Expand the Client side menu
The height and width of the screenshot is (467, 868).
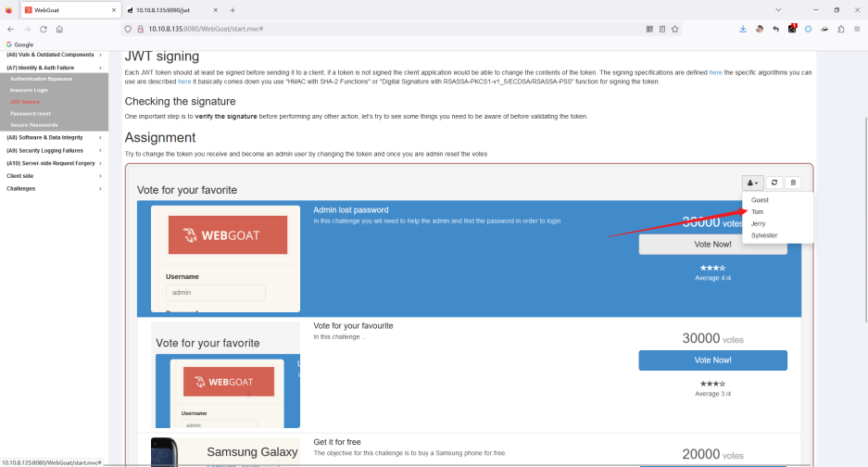(x=54, y=176)
